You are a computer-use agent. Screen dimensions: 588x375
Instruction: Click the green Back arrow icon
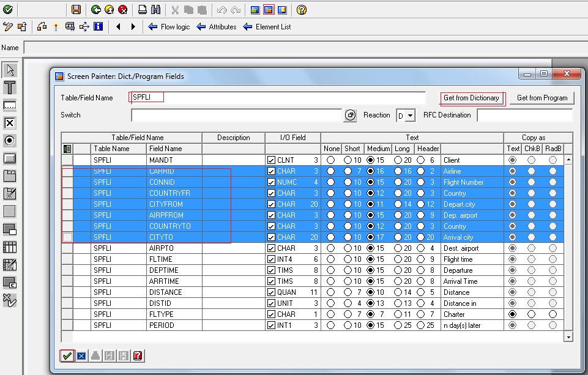coord(95,9)
